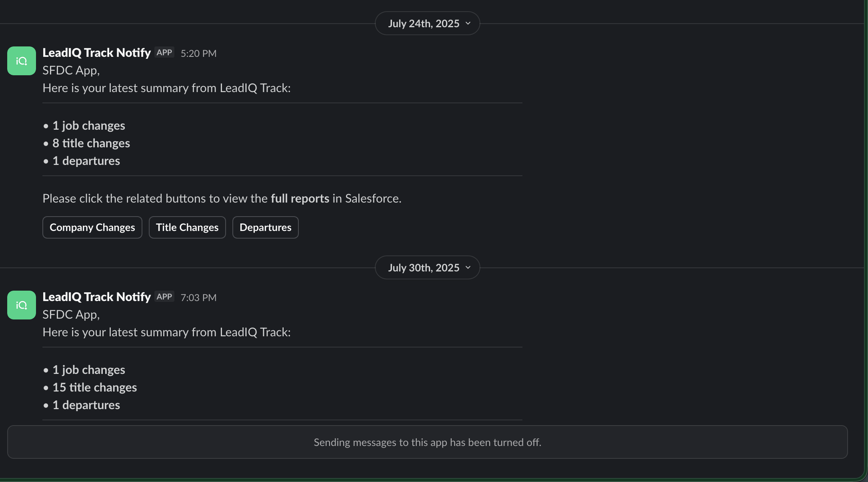Expand the July 30th, 2025 date selector

427,267
